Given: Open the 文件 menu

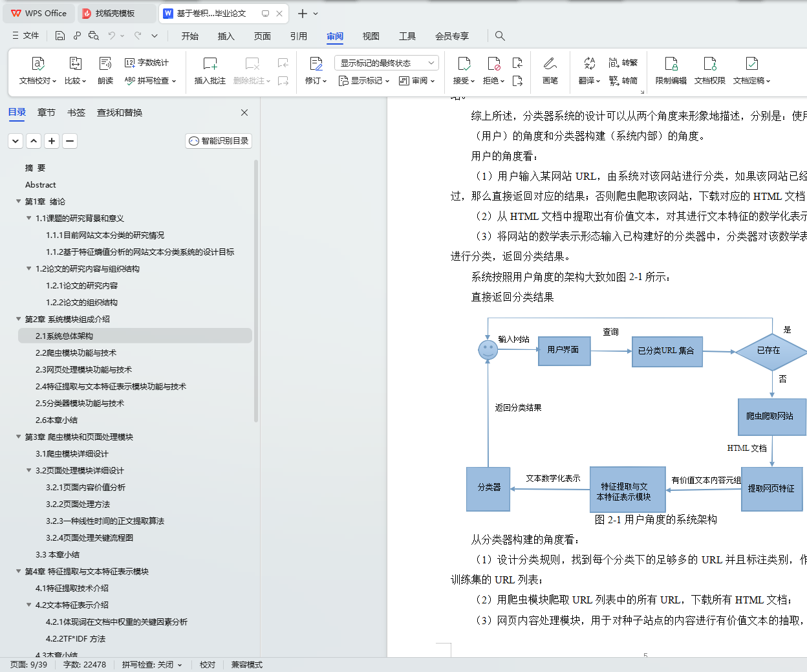Looking at the screenshot, I should pyautogui.click(x=26, y=36).
